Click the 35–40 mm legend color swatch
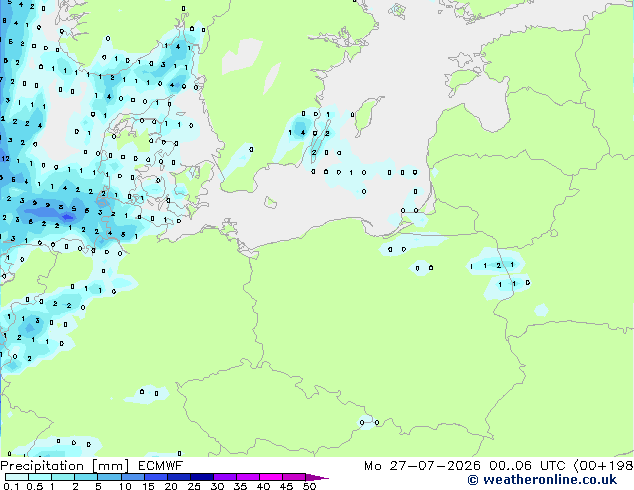 248,477
